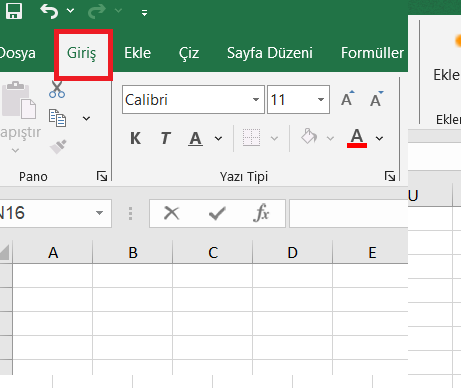Open the Pano dialog launcher
Screen dimensions: 461x388
(x=102, y=176)
